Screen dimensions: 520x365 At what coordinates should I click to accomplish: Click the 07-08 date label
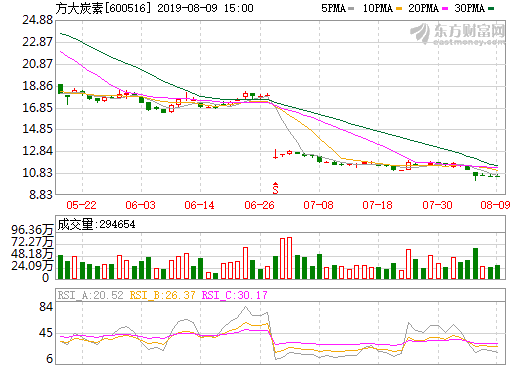tap(318, 205)
